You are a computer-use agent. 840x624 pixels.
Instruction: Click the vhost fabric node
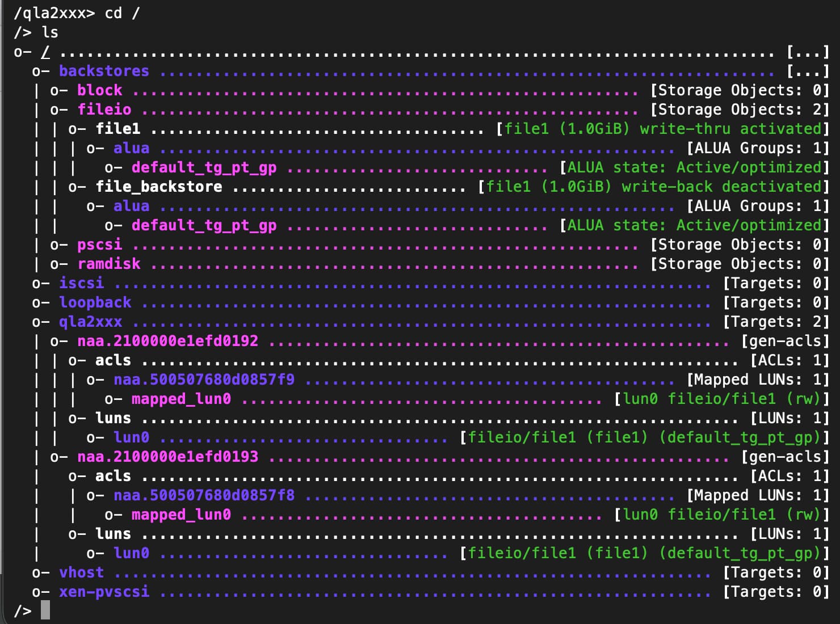tap(81, 572)
